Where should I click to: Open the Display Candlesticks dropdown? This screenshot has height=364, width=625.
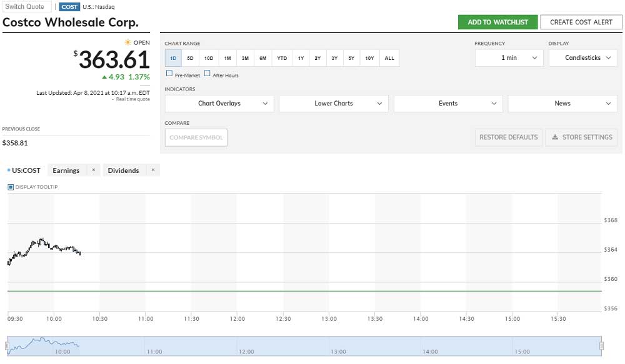[582, 57]
